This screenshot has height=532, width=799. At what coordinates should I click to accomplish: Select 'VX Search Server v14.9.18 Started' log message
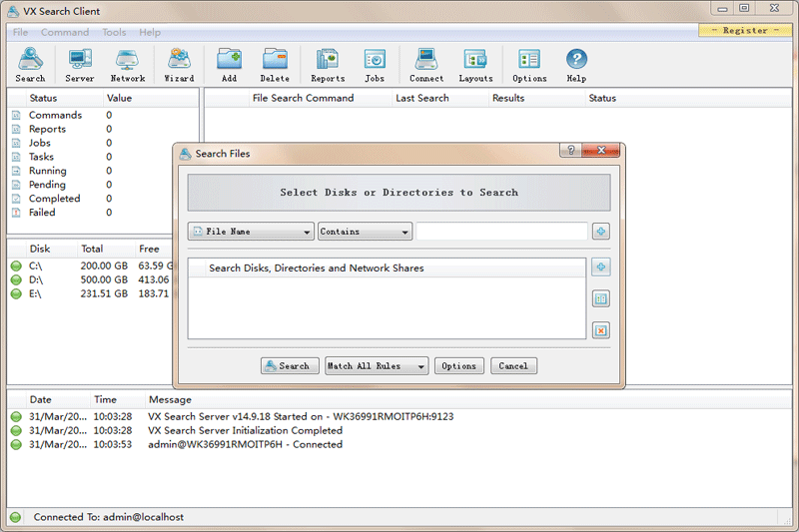(301, 416)
